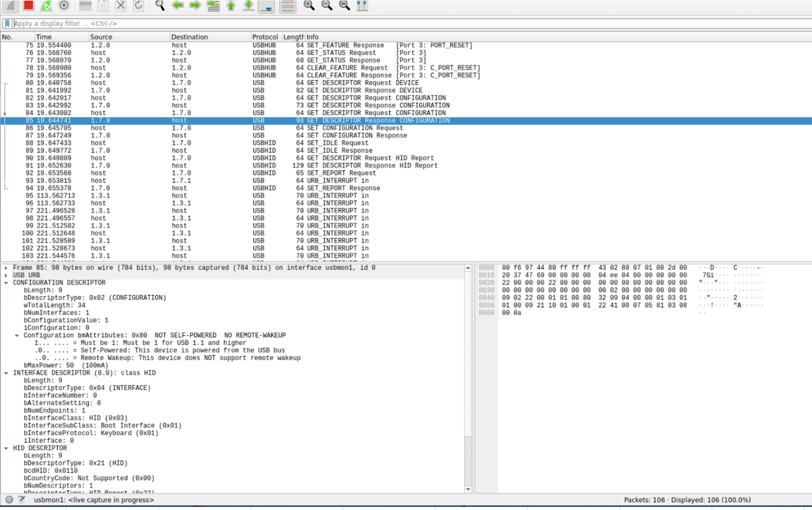Collapse the CONFIGURATION DESCRIPTOR section

point(6,283)
